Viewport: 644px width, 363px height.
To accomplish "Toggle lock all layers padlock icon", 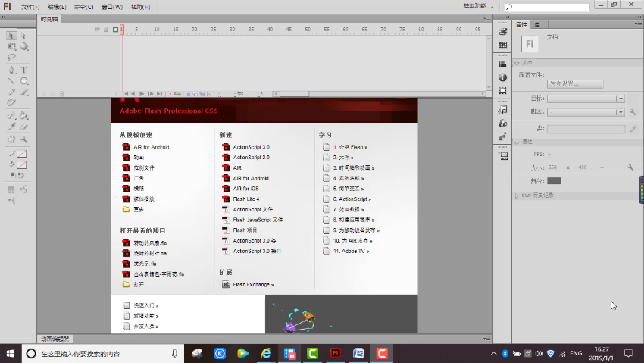I will click(x=106, y=29).
